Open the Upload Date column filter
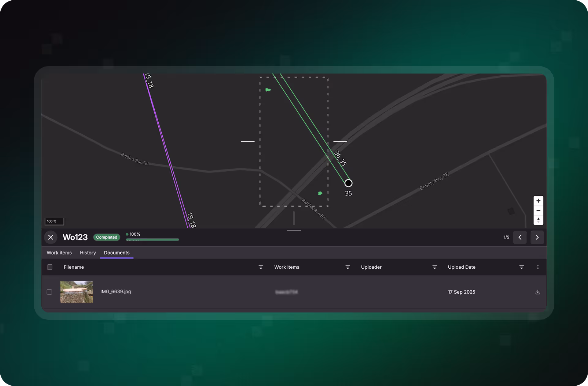Screen dimensions: 588x386 coord(521,267)
